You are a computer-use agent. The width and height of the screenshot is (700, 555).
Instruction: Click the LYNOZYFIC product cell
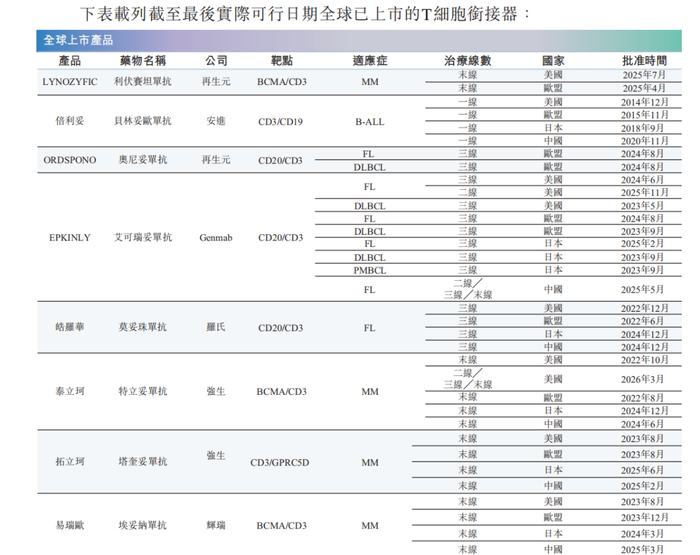70,82
